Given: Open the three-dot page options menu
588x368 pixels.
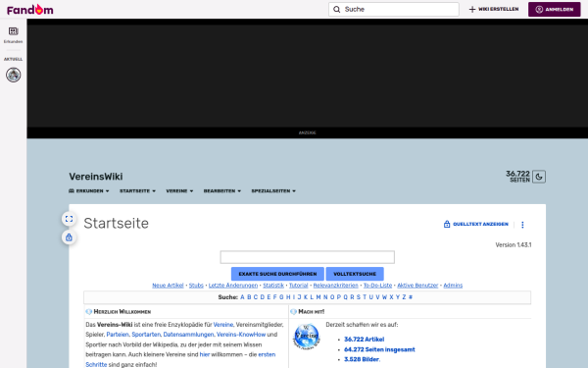Looking at the screenshot, I should point(522,225).
